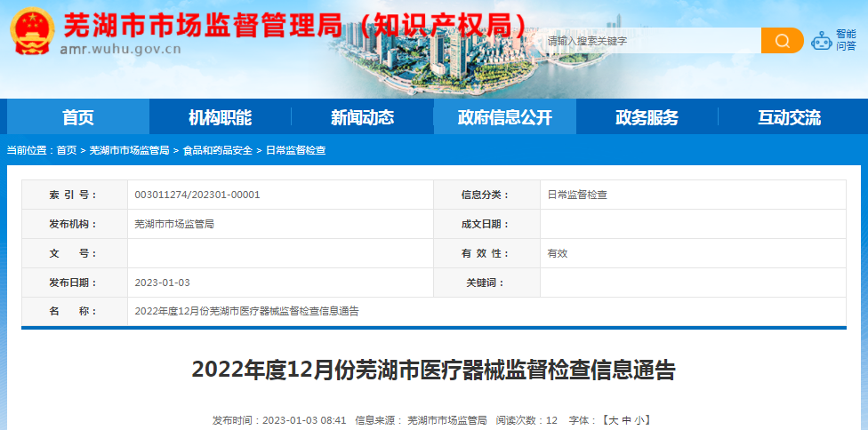Click the publishing agency value 芜湖市市场监管局
The image size is (868, 430).
click(174, 224)
